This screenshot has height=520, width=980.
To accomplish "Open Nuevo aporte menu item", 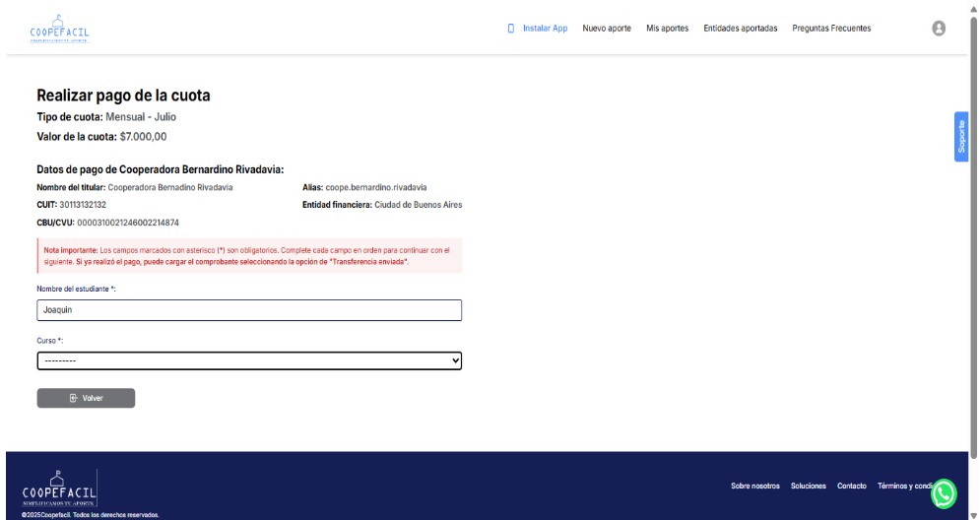I will coord(607,29).
